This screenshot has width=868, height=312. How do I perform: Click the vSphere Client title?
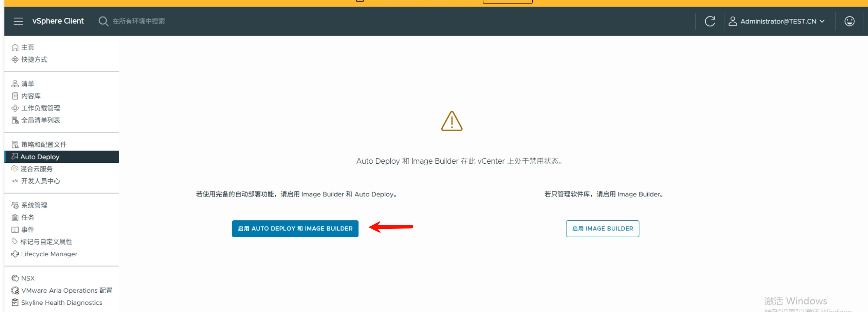point(58,21)
